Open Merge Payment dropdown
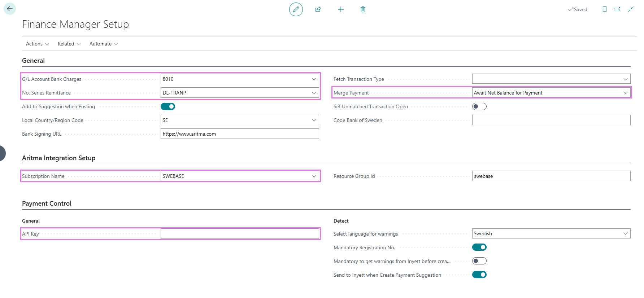 pyautogui.click(x=626, y=93)
